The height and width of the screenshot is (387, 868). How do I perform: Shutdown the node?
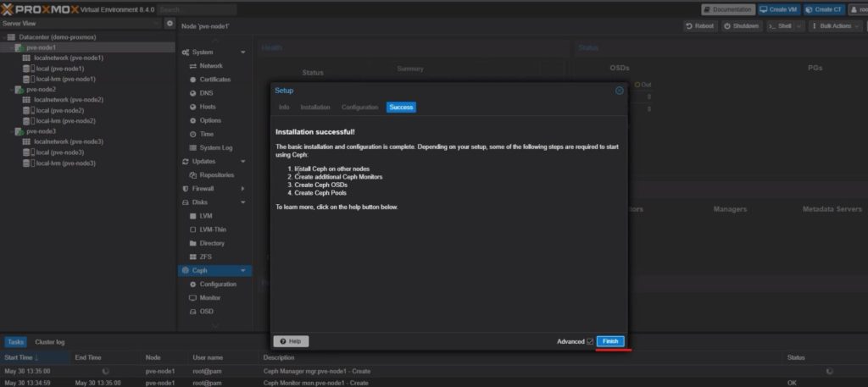(741, 26)
